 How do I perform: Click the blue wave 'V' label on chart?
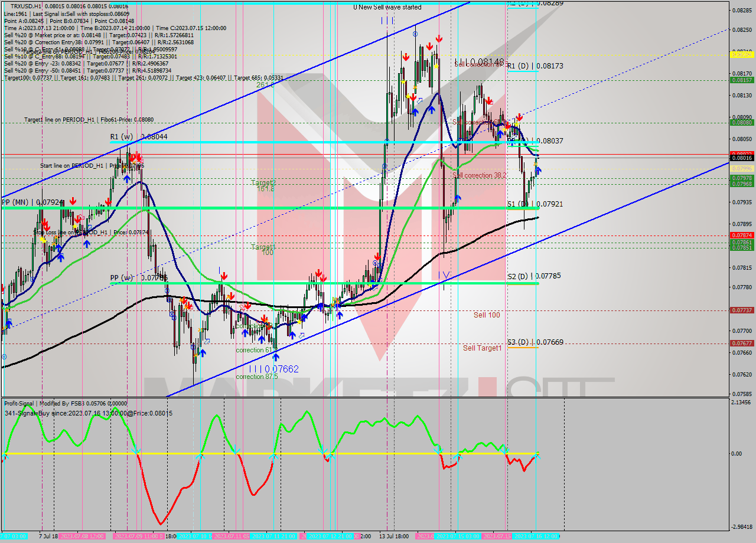pyautogui.click(x=446, y=275)
